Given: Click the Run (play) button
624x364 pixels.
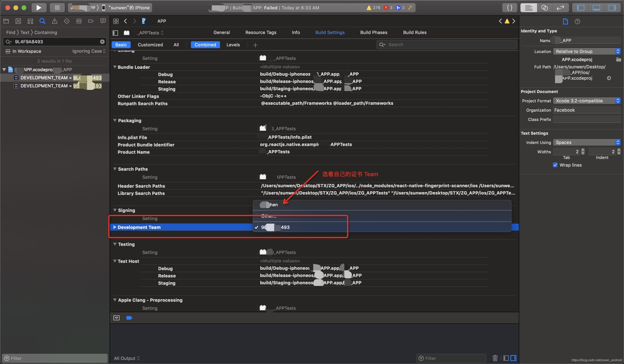Looking at the screenshot, I should (39, 8).
